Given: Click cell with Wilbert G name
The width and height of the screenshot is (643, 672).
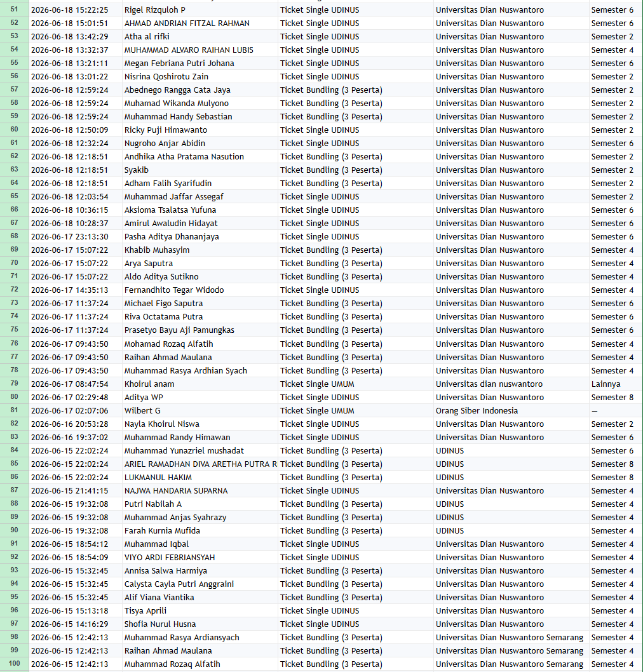Looking at the screenshot, I should click(200, 410).
